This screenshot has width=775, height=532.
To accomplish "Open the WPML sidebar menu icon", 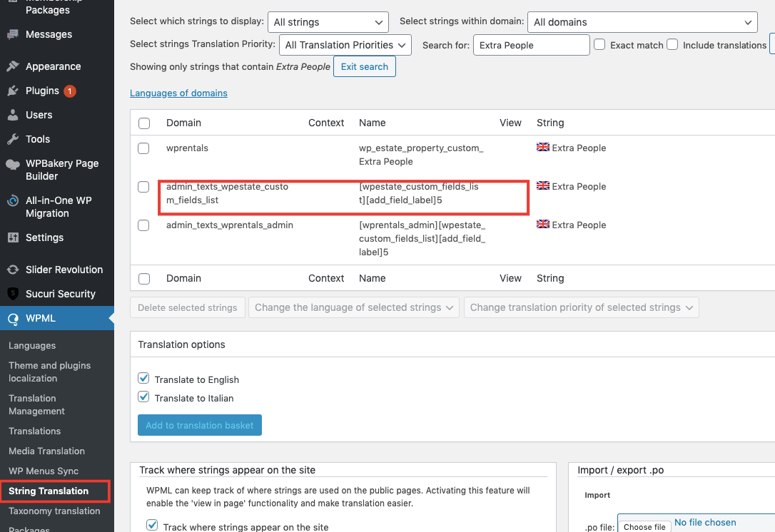I will pyautogui.click(x=11, y=318).
